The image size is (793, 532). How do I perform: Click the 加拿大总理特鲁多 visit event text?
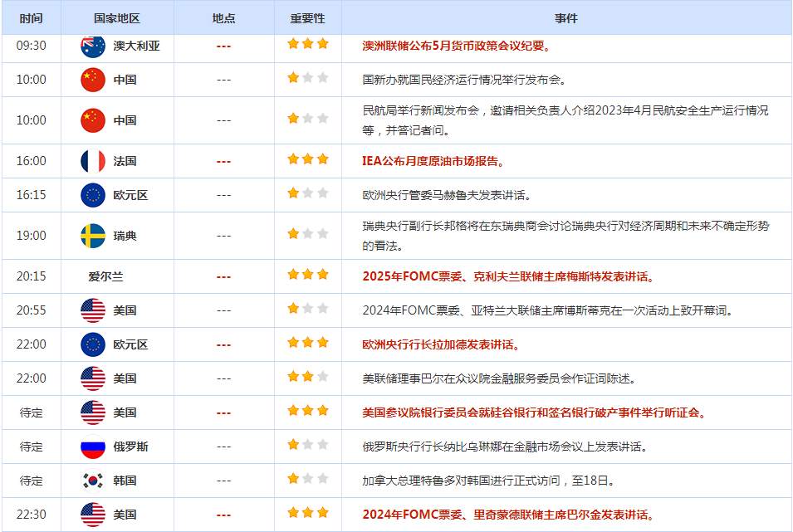[x=488, y=481]
